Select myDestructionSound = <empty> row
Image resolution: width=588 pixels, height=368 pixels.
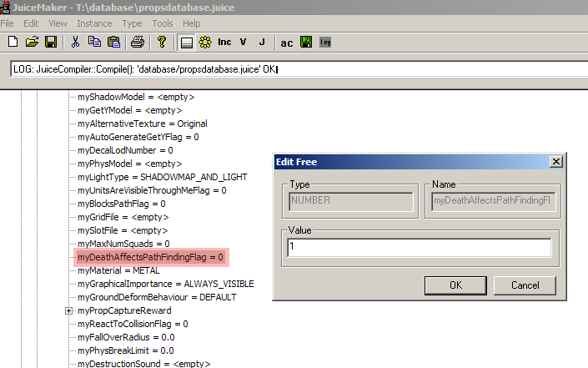pyautogui.click(x=144, y=364)
